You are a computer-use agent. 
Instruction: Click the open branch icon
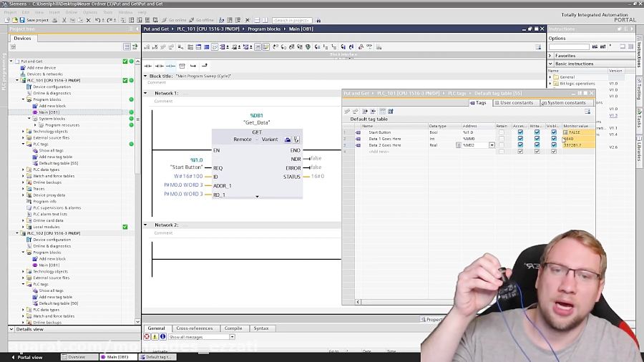point(193,65)
